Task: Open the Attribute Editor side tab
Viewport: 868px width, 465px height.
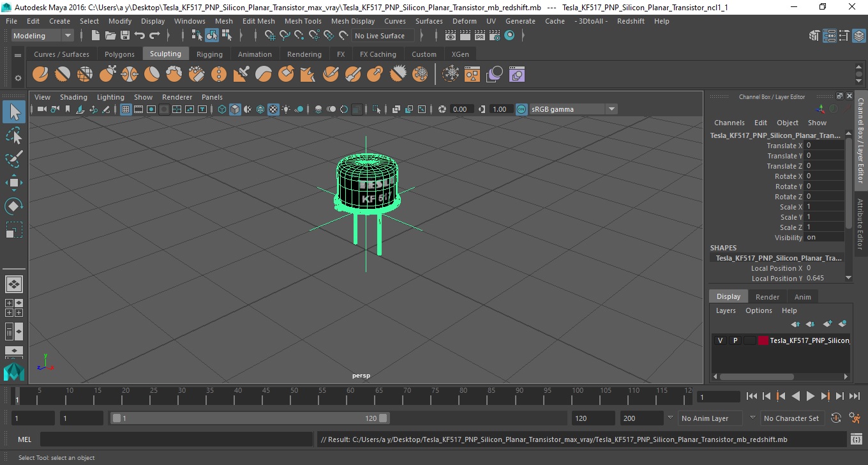Action: 860,224
